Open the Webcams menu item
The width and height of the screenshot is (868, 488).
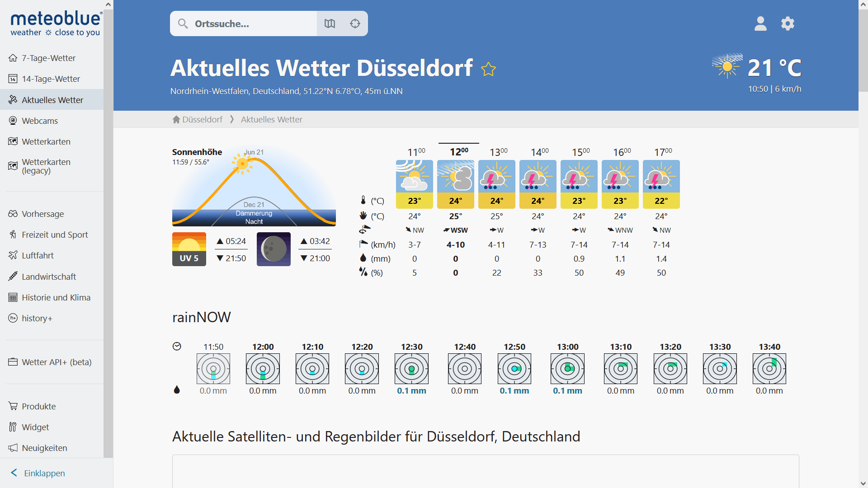click(x=40, y=121)
